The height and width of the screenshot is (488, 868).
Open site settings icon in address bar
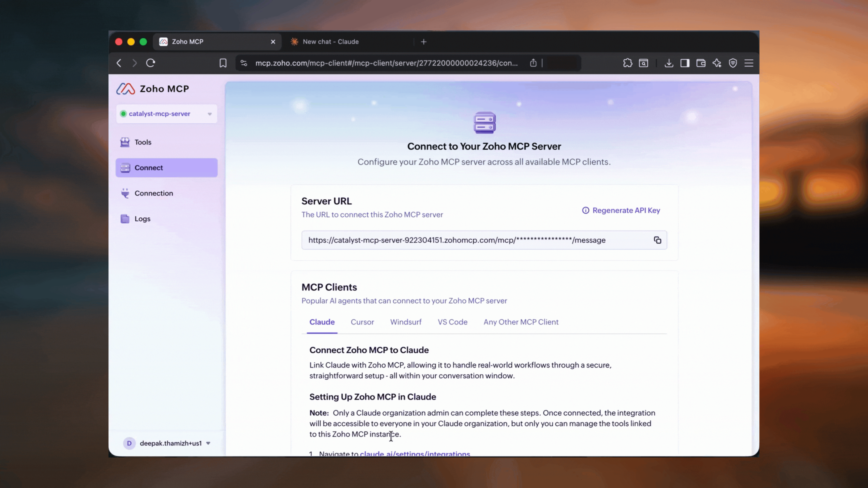click(x=244, y=63)
